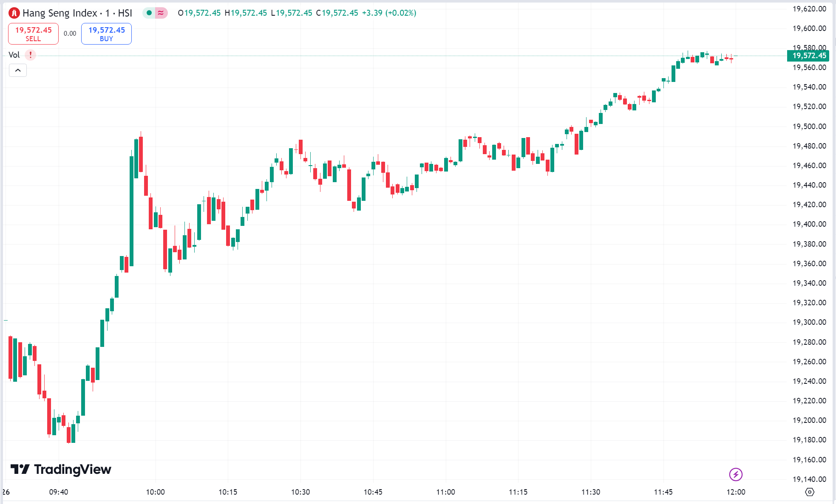Image resolution: width=836 pixels, height=504 pixels.
Task: Open the price scale settings gear icon
Action: 810,492
